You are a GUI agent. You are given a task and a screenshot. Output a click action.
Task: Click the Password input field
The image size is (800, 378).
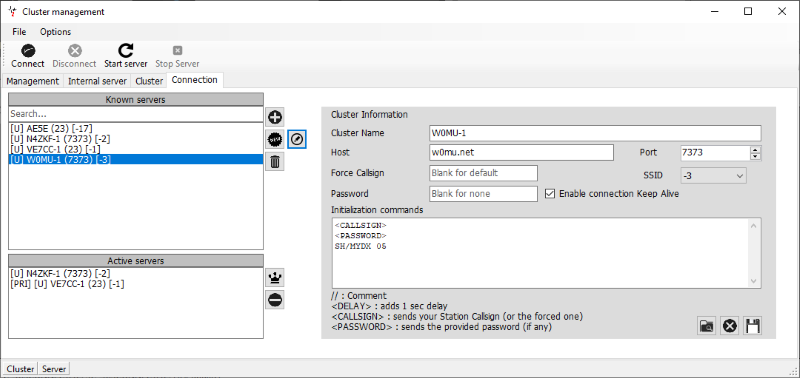484,194
